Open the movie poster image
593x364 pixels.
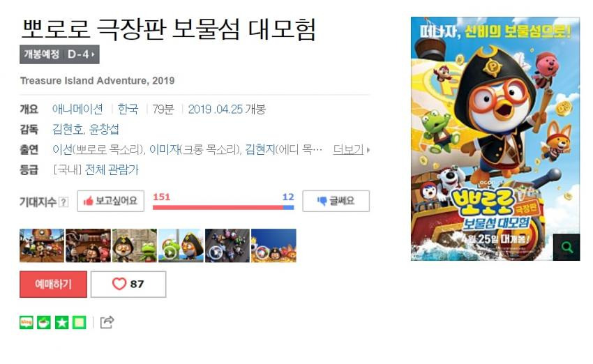tap(495, 139)
